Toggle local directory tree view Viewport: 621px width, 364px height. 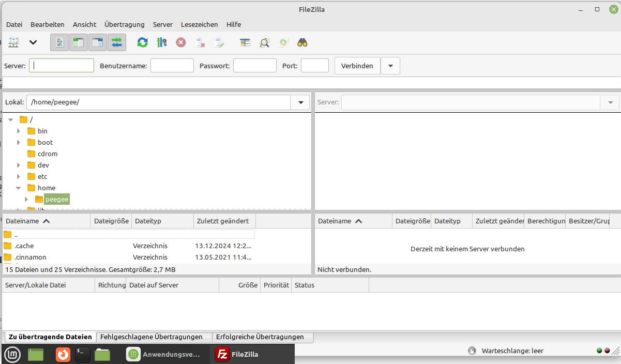point(79,42)
